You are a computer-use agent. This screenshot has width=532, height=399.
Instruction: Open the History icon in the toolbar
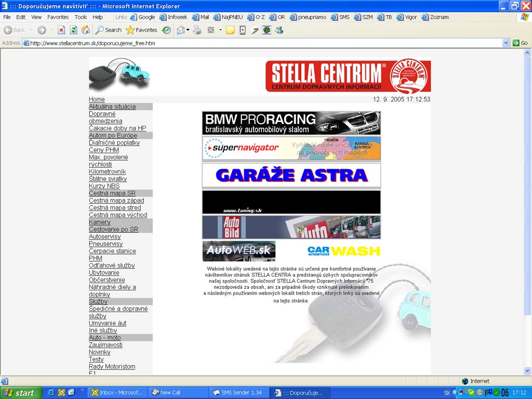tap(166, 30)
